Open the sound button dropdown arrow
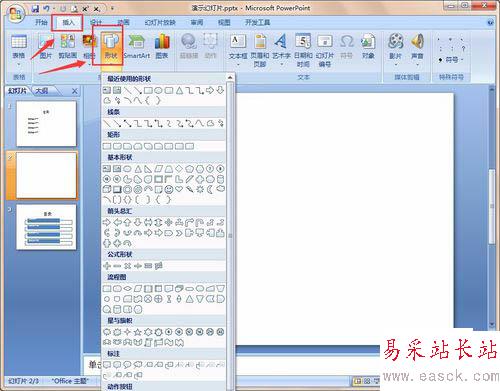This screenshot has height=391, width=500. (417, 64)
